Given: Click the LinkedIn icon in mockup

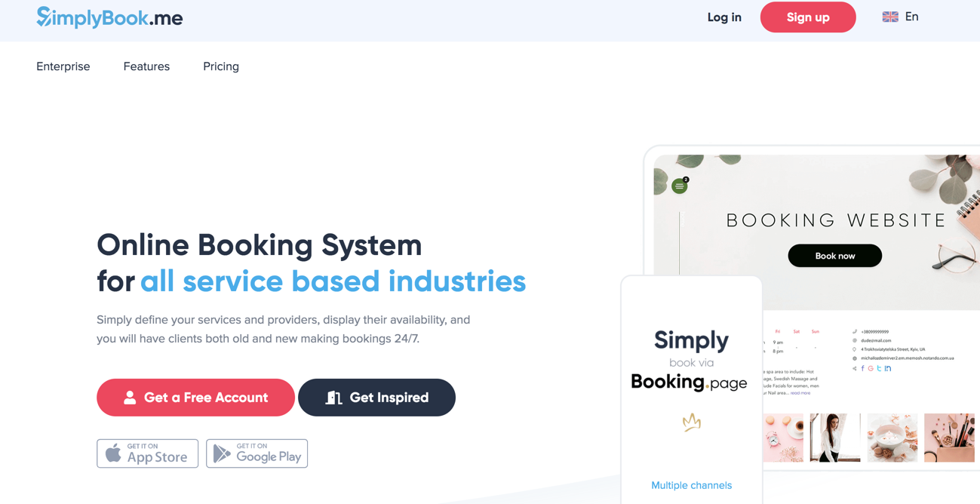Looking at the screenshot, I should [x=888, y=368].
